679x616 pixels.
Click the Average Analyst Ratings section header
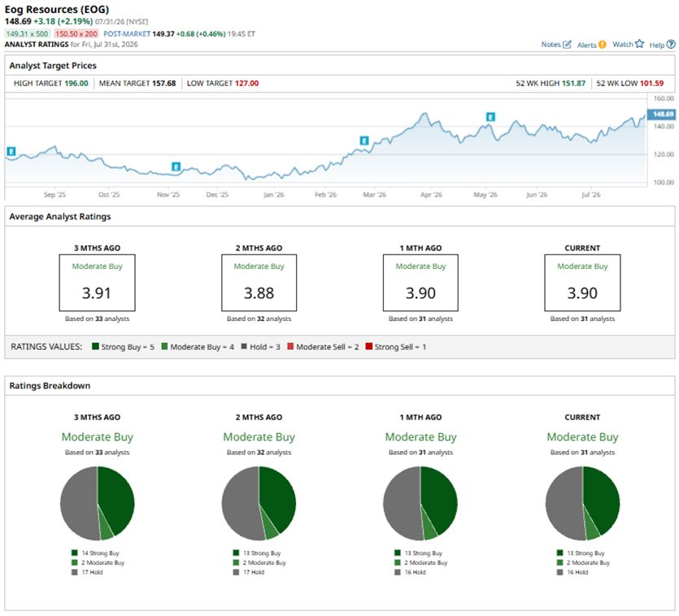(60, 216)
